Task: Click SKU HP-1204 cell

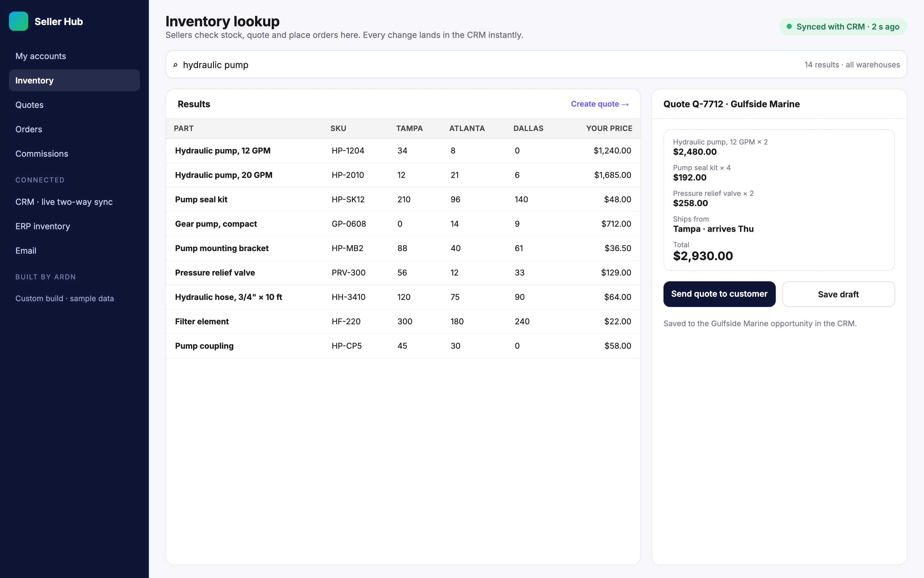Action: pos(348,151)
